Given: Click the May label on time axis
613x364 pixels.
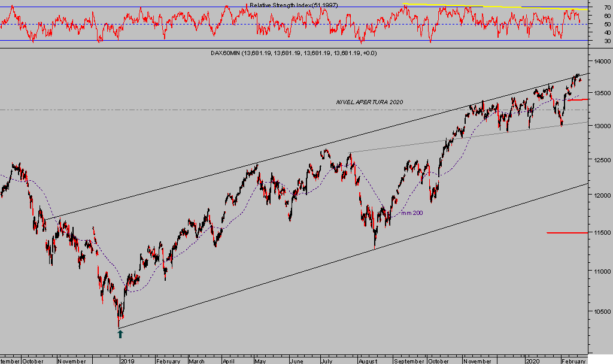Looking at the screenshot, I should pos(260,361).
